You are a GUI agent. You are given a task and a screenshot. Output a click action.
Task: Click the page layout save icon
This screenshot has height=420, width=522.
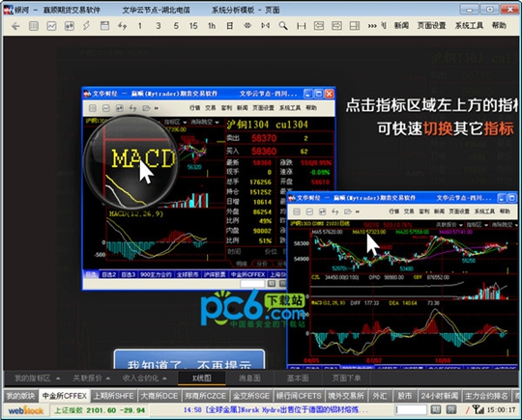[104, 26]
